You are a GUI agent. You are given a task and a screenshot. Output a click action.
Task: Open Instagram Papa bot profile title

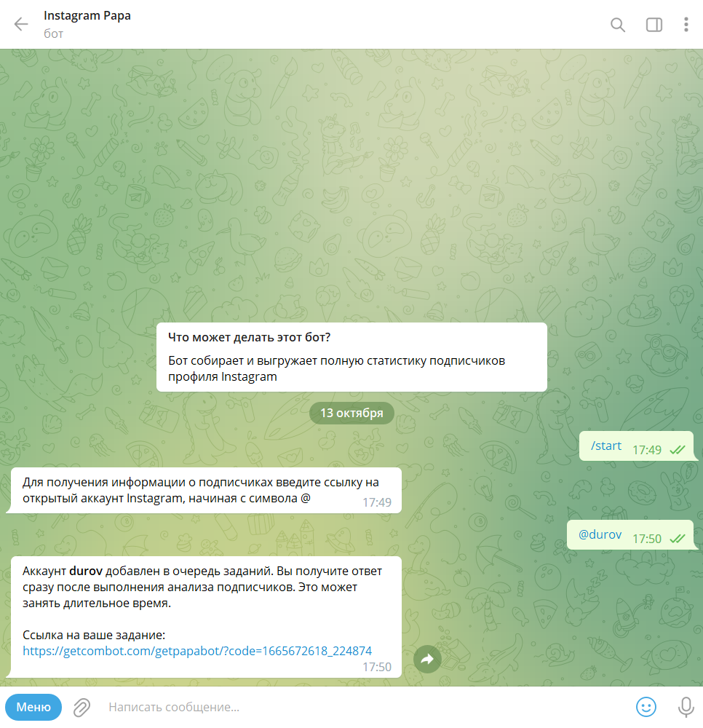click(x=87, y=16)
